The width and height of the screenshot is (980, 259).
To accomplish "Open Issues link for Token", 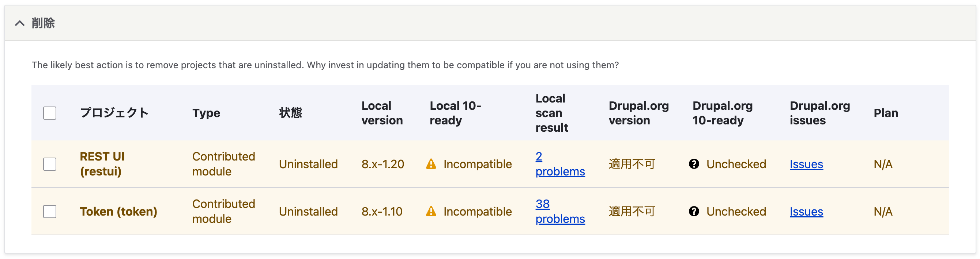I will click(806, 212).
